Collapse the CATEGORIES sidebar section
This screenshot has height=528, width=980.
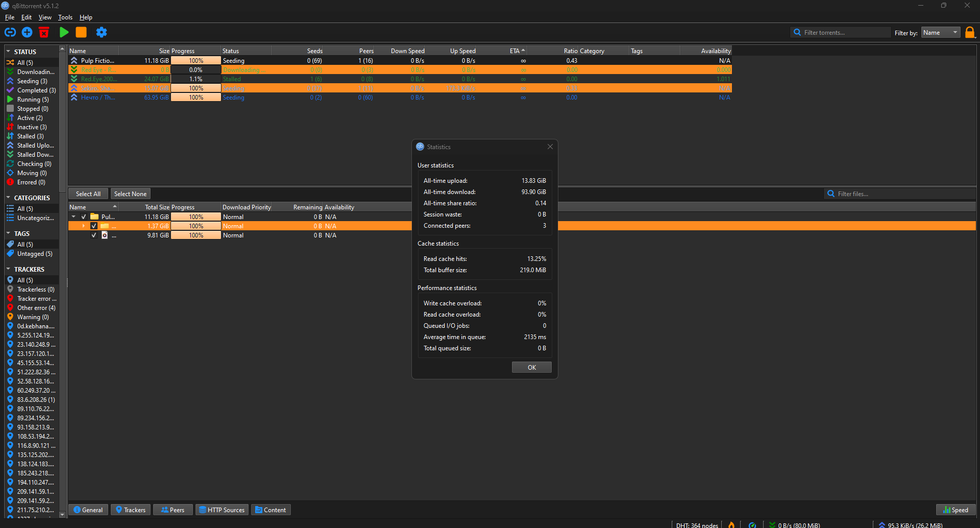coord(8,198)
